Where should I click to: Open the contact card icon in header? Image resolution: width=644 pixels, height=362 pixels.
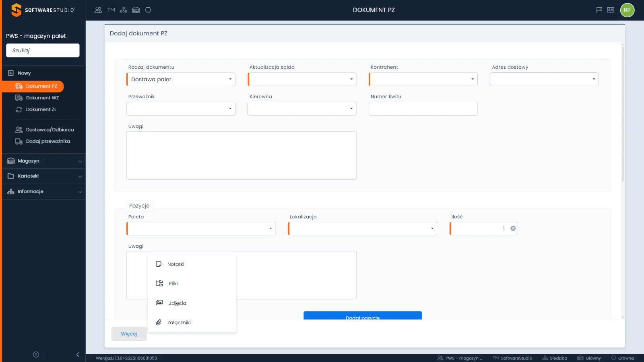tap(611, 10)
